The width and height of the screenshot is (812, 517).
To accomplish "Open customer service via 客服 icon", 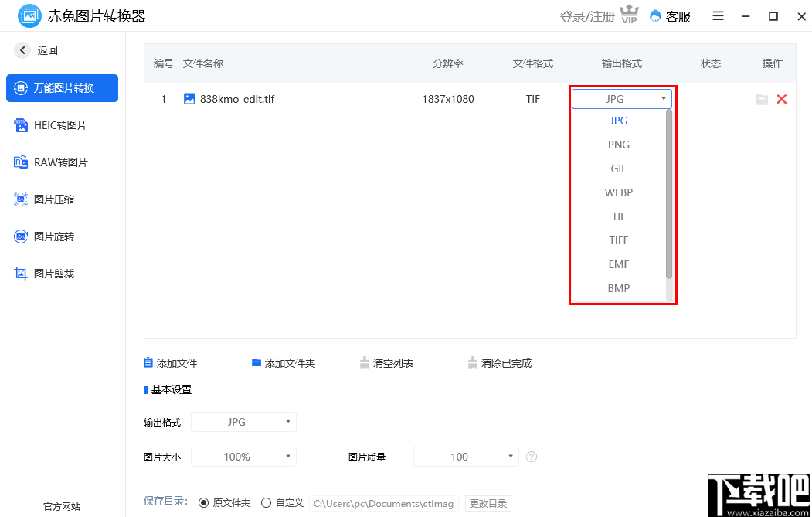I will pyautogui.click(x=669, y=15).
